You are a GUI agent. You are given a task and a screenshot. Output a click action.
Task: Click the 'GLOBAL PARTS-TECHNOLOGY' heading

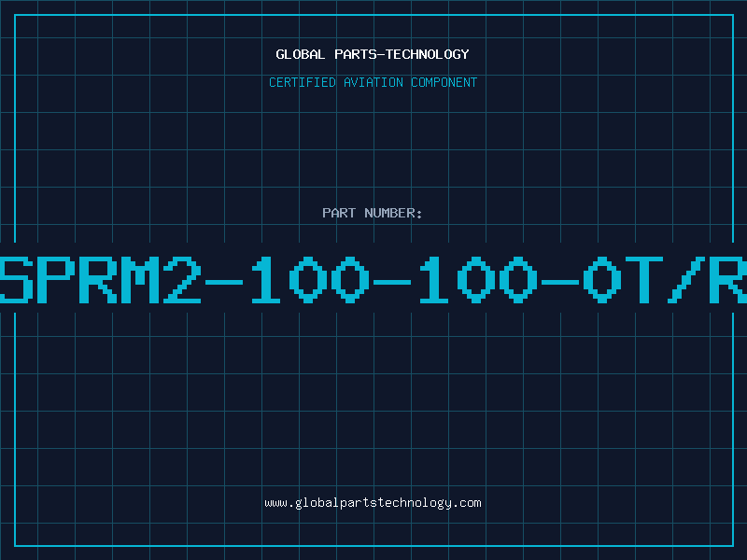coord(373,54)
